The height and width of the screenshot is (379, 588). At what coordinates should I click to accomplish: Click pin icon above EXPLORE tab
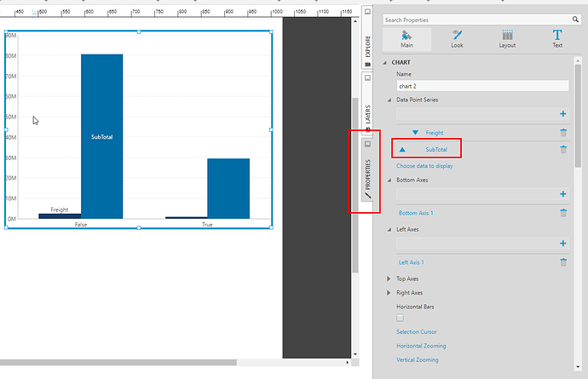(x=367, y=12)
